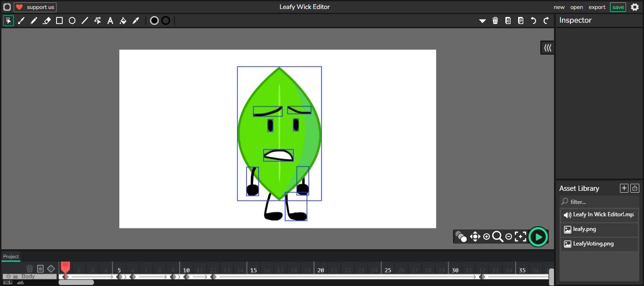Play the animation preview

[x=538, y=237]
